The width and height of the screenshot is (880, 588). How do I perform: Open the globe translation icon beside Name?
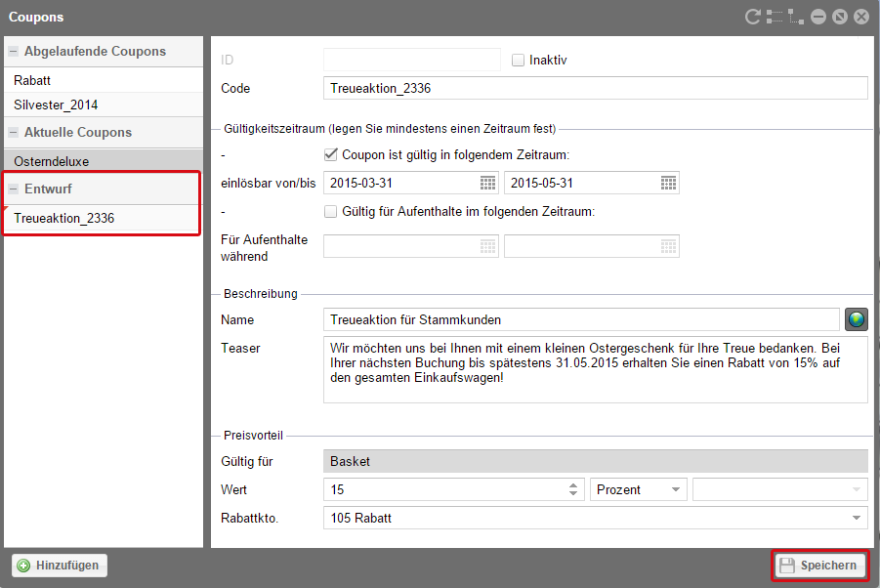tap(856, 319)
